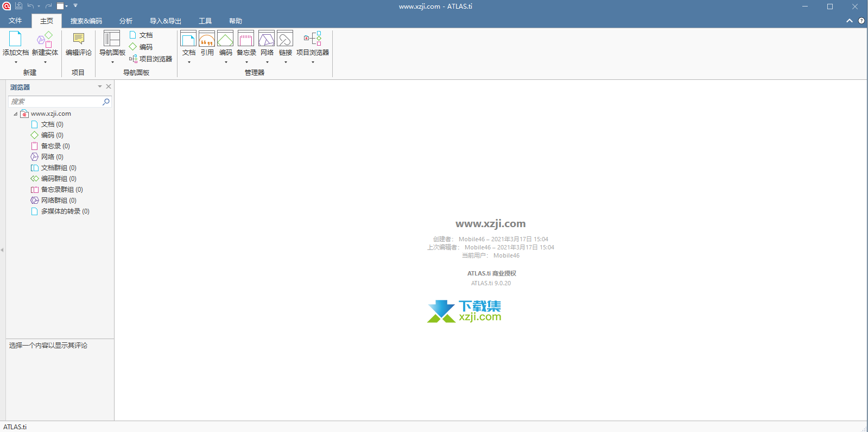Image resolution: width=868 pixels, height=432 pixels.
Task: Click the Save icon in quick access toolbar
Action: (18, 6)
